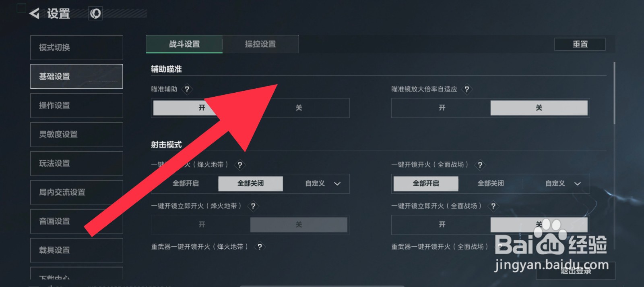Select 全部关闭 for 一键开镜开火（全面战场）
This screenshot has width=644, height=287.
coord(490,183)
